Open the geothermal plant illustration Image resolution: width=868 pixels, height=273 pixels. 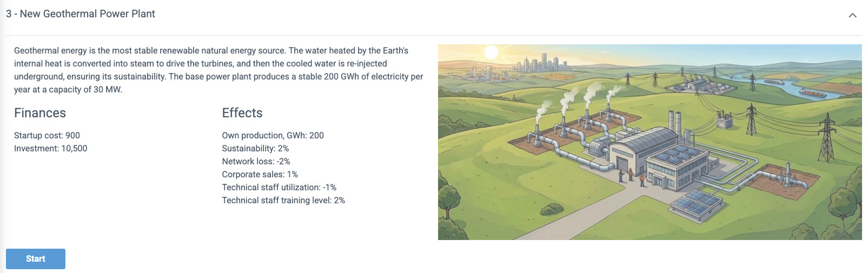tap(650, 142)
